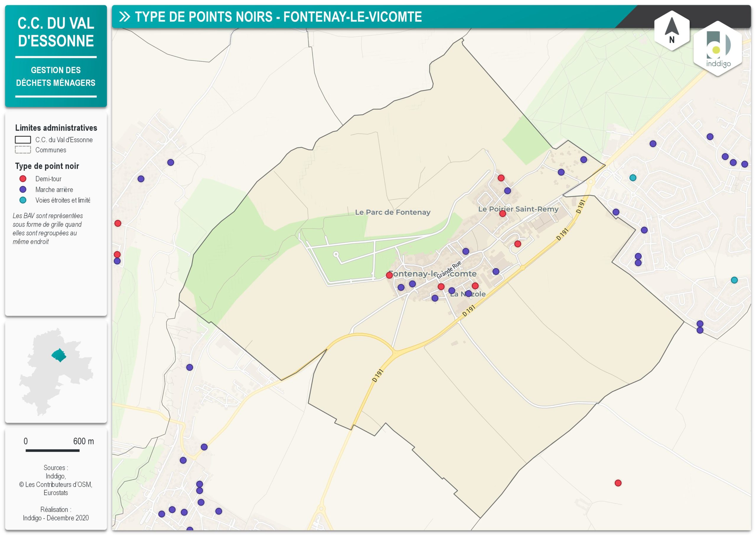Click the double chevron before the map title
This screenshot has height=535, width=756.
point(124,17)
